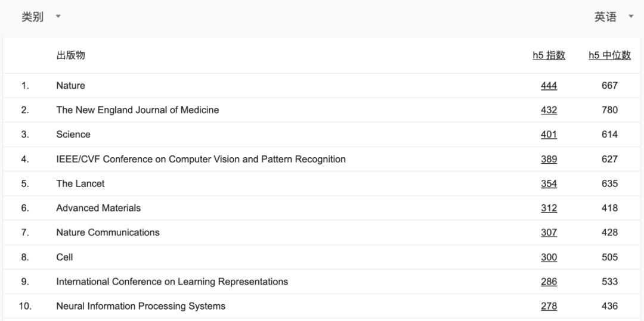
Task: Open h5-index 432 for New England Journal
Action: point(549,110)
